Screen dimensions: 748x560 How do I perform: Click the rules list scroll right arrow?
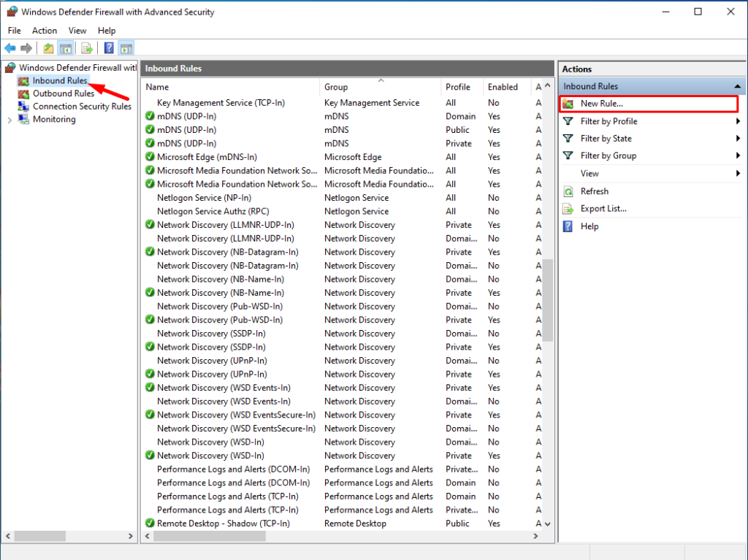click(x=535, y=536)
